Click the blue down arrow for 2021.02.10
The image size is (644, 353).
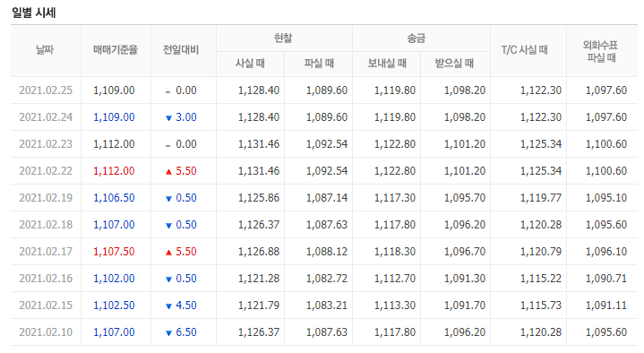[x=168, y=333]
